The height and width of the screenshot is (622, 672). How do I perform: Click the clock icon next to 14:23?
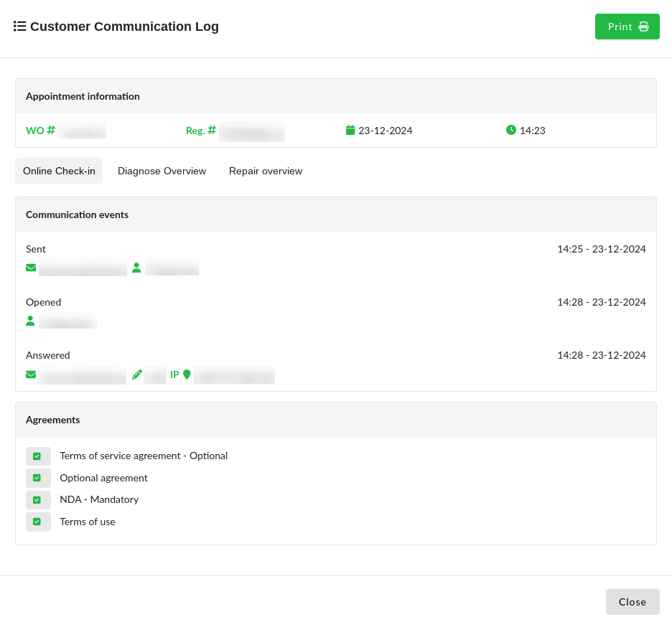pyautogui.click(x=511, y=130)
